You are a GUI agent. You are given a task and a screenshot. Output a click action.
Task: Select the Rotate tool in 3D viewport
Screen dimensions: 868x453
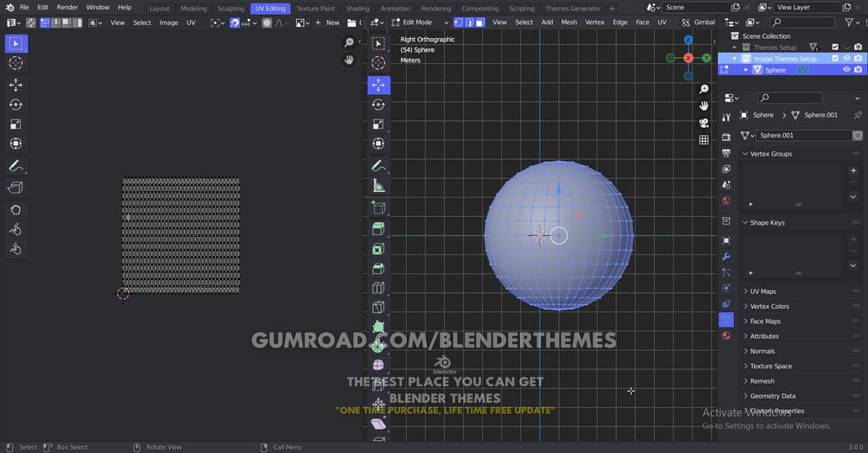point(378,105)
